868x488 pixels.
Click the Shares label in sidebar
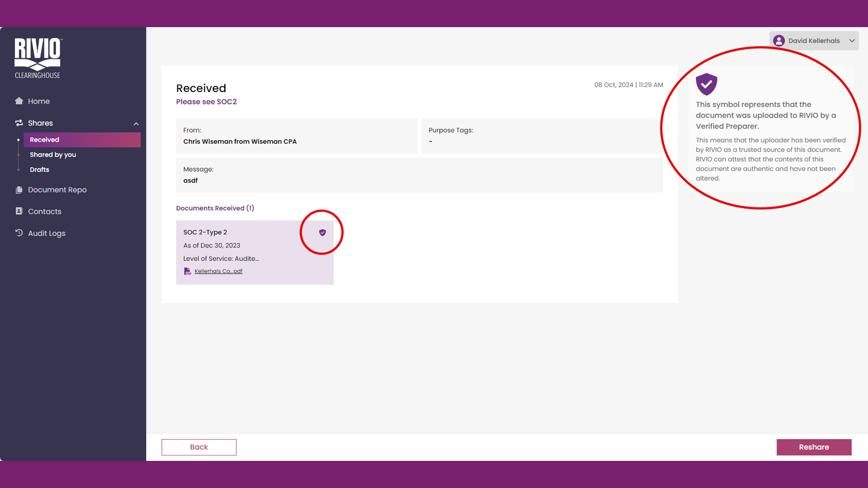point(40,123)
